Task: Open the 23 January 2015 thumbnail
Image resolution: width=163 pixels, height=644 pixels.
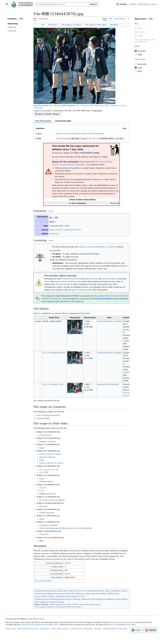Action: [x=75, y=388]
